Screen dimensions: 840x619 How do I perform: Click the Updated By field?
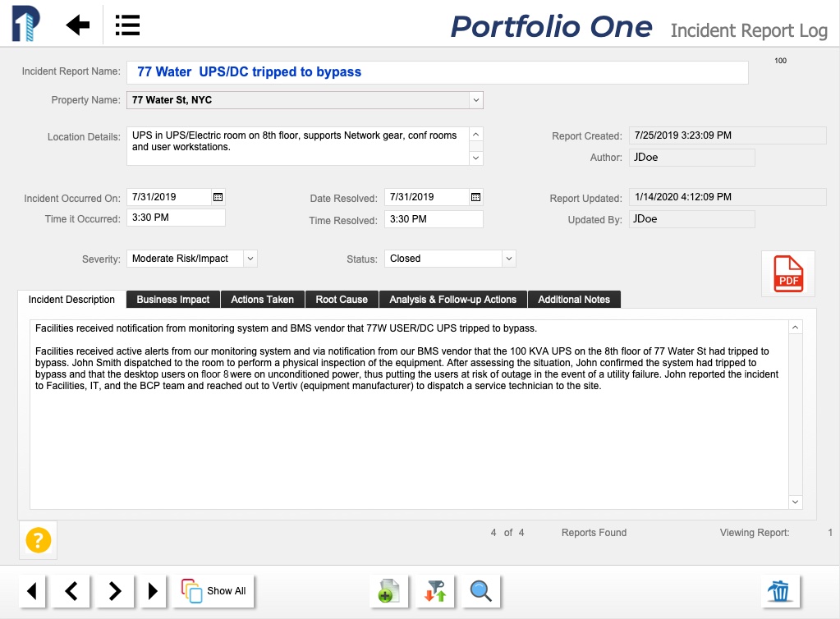pos(691,219)
